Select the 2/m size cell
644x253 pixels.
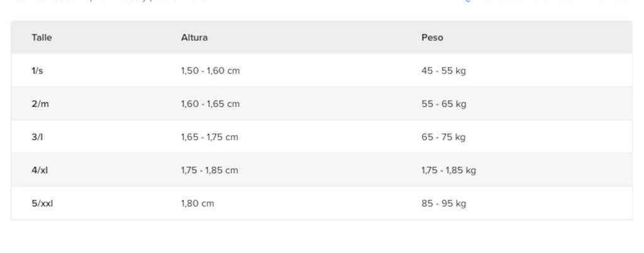40,104
